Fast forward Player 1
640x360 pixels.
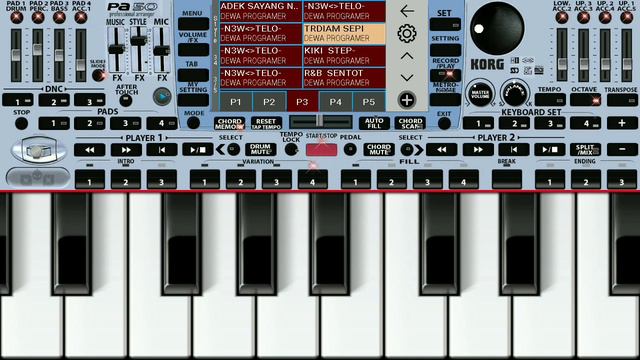click(x=126, y=150)
